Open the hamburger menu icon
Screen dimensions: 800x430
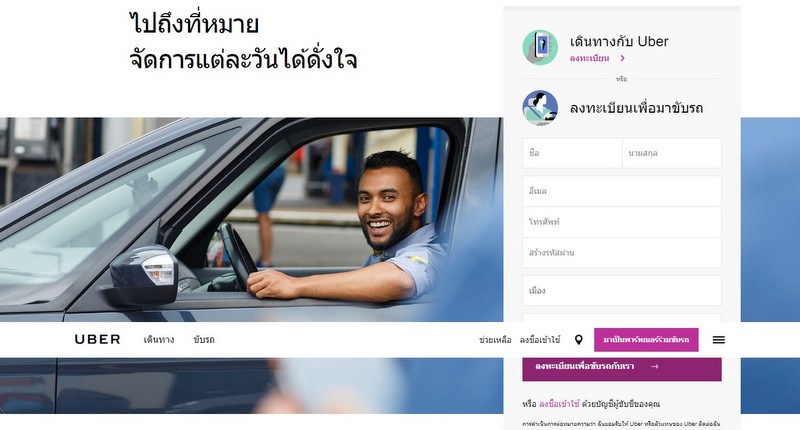[718, 340]
